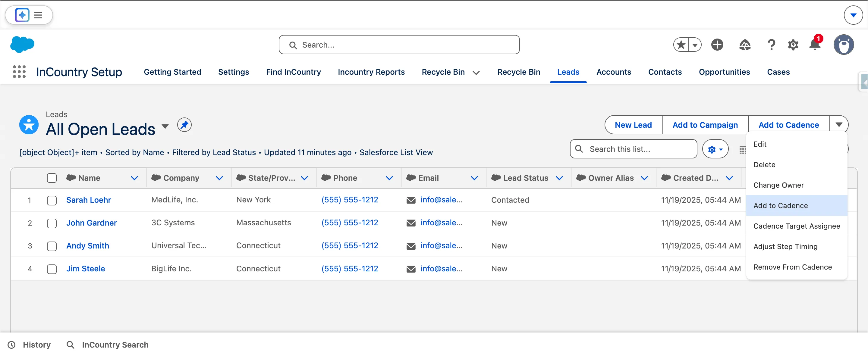This screenshot has width=868, height=356.
Task: Open the John Gardner lead link
Action: click(91, 223)
